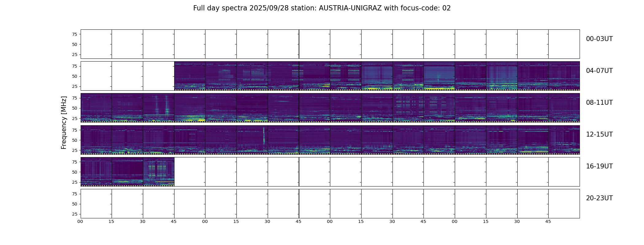Image resolution: width=644 pixels, height=245 pixels.
Task: Open the last spectrum tile in the 12-15UT row
Action: (x=564, y=140)
